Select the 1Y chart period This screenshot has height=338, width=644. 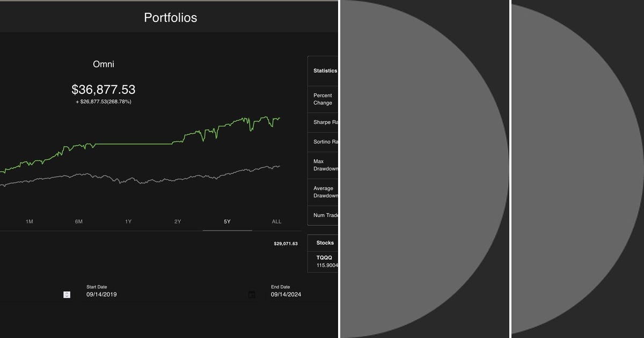128,221
